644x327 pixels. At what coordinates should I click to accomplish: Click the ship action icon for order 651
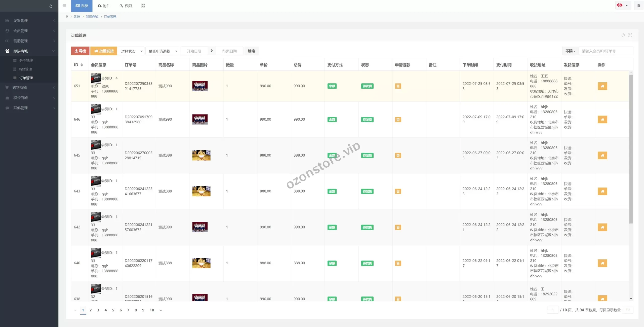coord(602,86)
